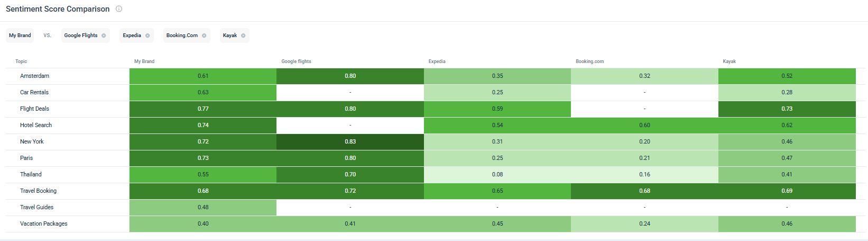The image size is (868, 241).
Task: Click the info icon beside Sentiment Score Comparison
Action: tap(119, 9)
